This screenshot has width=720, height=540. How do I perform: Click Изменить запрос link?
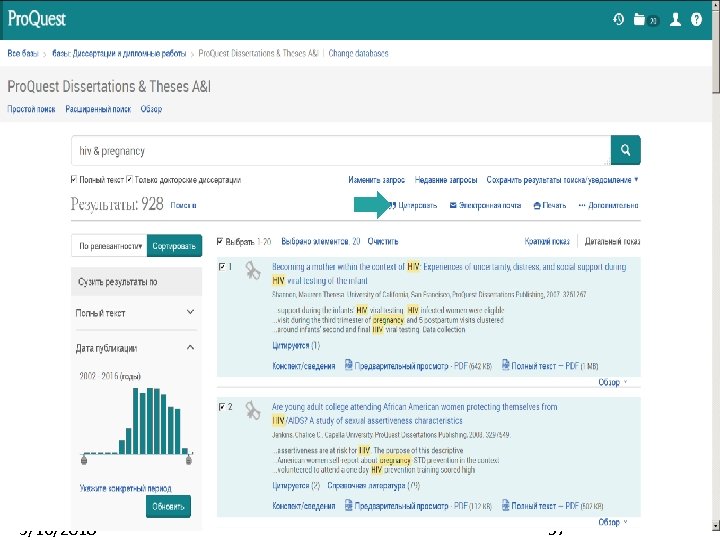click(x=377, y=180)
